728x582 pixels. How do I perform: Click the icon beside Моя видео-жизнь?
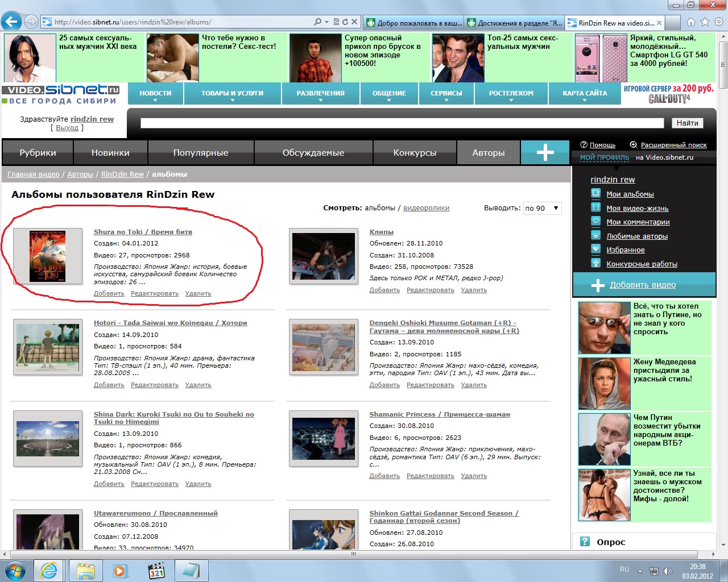click(x=596, y=207)
